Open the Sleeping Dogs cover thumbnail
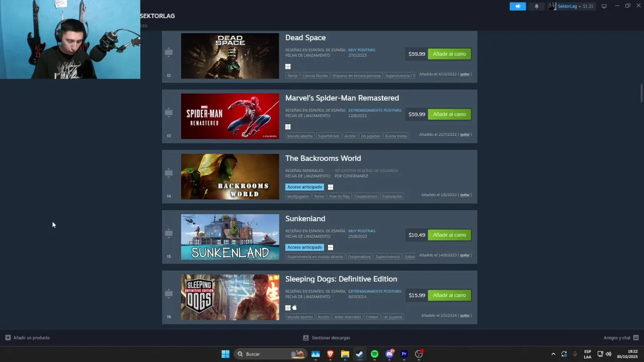 point(230,297)
